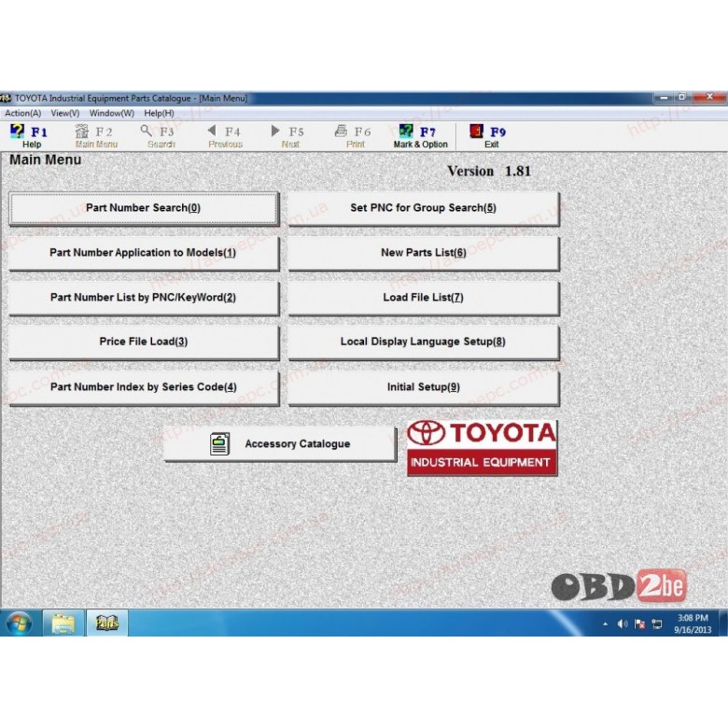Minimize the Parts Catalogue window
The height and width of the screenshot is (728, 728).
(664, 97)
